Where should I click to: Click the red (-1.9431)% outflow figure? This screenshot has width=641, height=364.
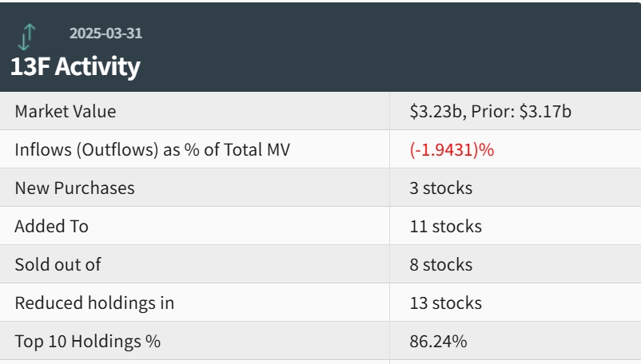click(452, 150)
